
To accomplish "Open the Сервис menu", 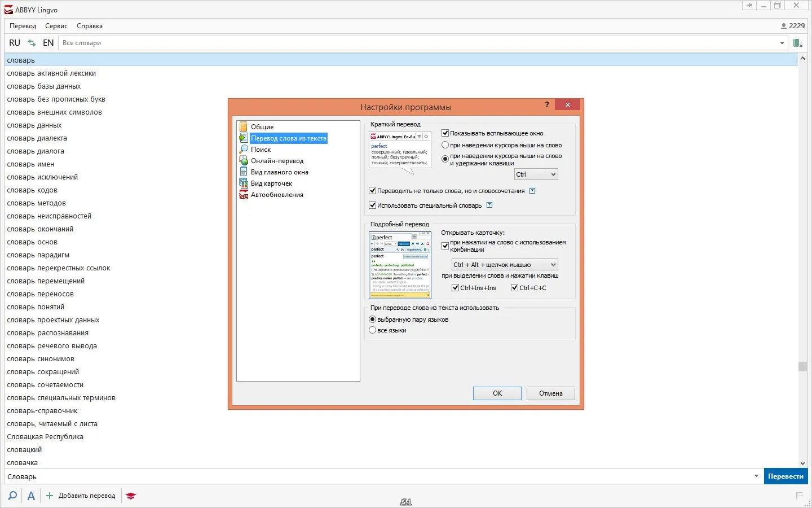I will tap(56, 26).
